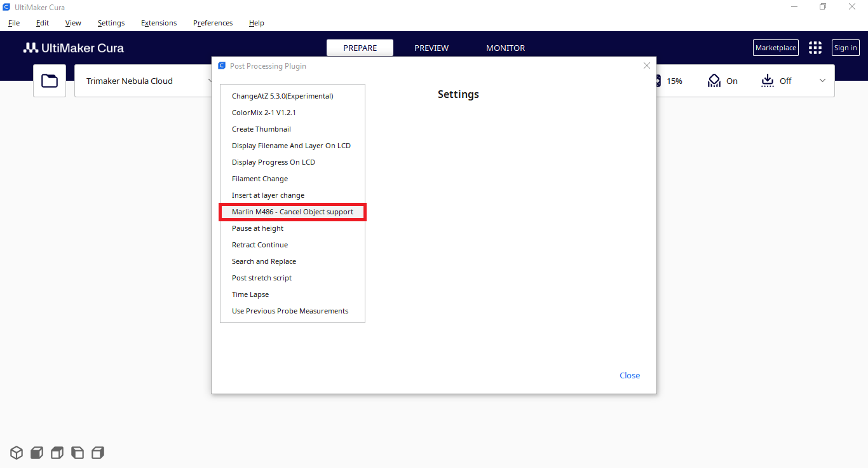868x468 pixels.
Task: Click the Sign in button
Action: pos(845,48)
